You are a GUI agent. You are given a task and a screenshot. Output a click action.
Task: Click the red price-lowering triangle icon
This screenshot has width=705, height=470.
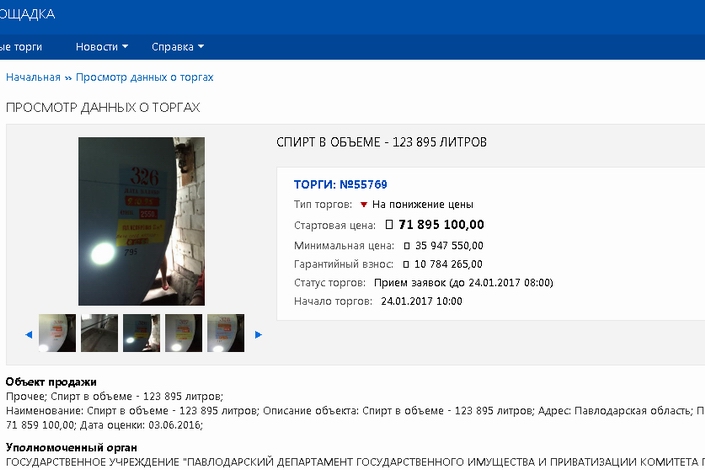(364, 204)
